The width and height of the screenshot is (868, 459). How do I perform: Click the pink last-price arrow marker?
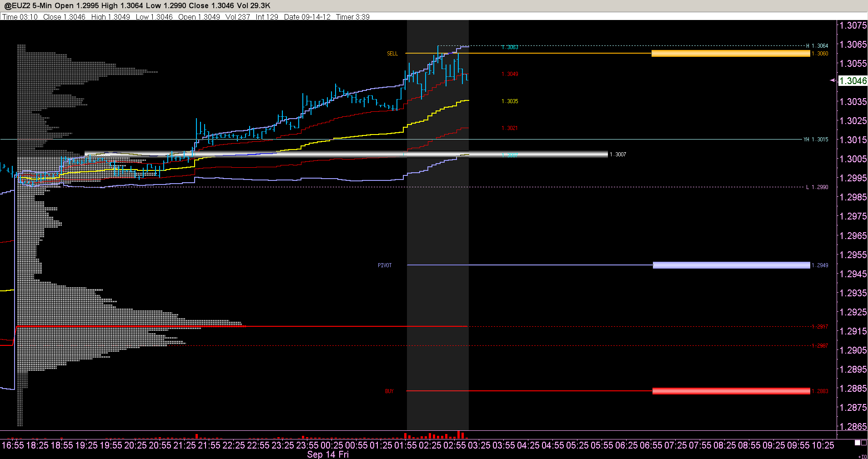point(833,80)
